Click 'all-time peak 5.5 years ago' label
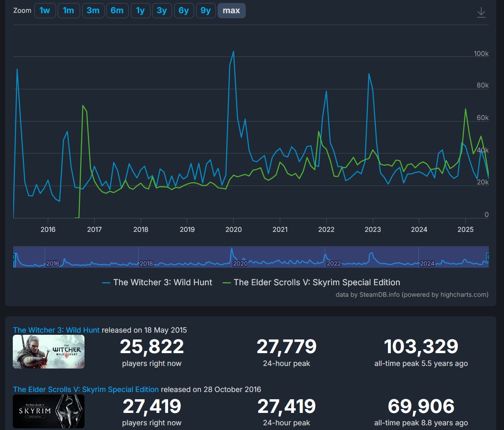The height and width of the screenshot is (430, 504). pyautogui.click(x=421, y=363)
